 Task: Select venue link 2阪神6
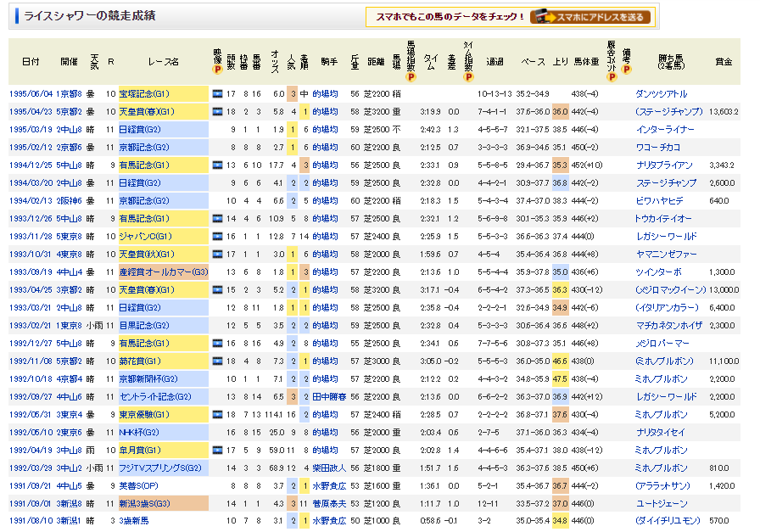tap(70, 201)
